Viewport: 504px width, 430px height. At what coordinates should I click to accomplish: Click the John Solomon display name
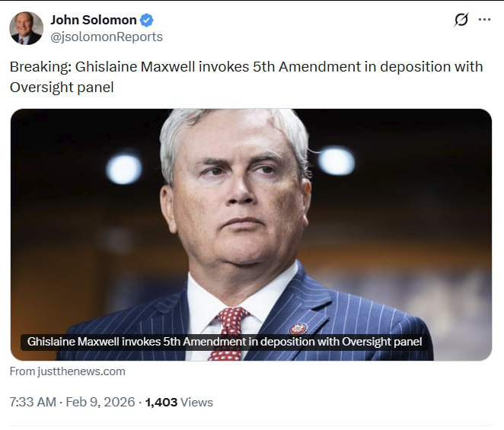[x=93, y=20]
